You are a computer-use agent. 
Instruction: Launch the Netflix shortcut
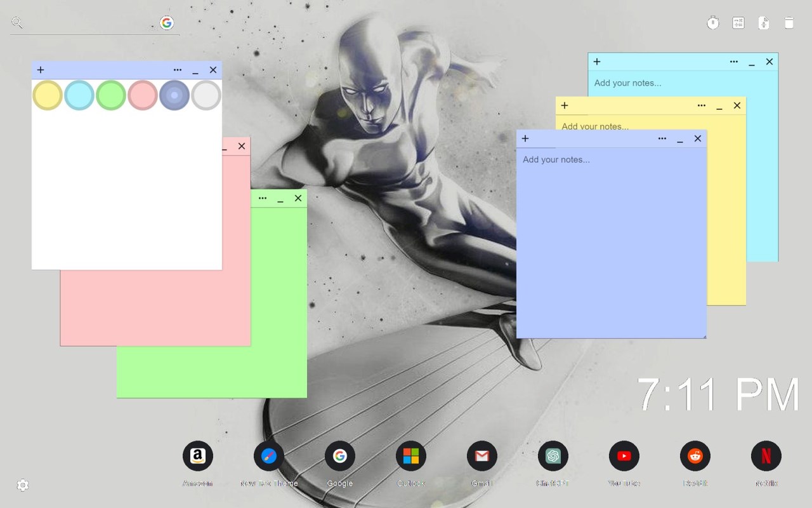pyautogui.click(x=766, y=456)
